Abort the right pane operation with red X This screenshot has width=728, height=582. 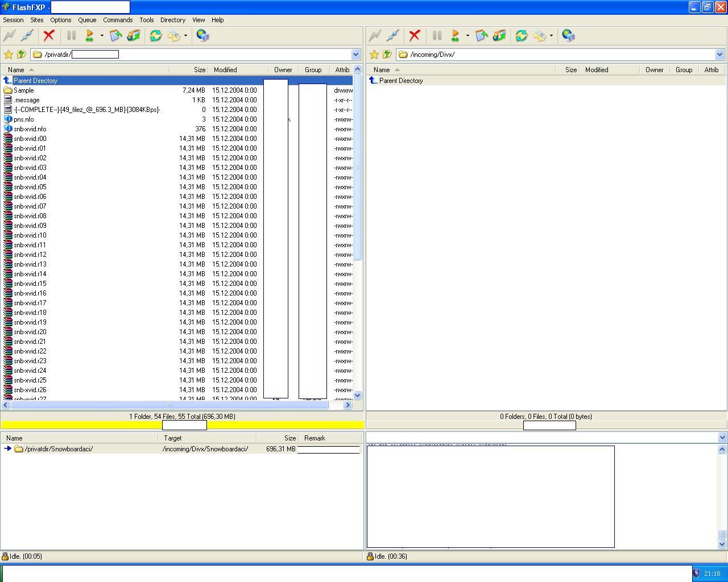tap(415, 36)
